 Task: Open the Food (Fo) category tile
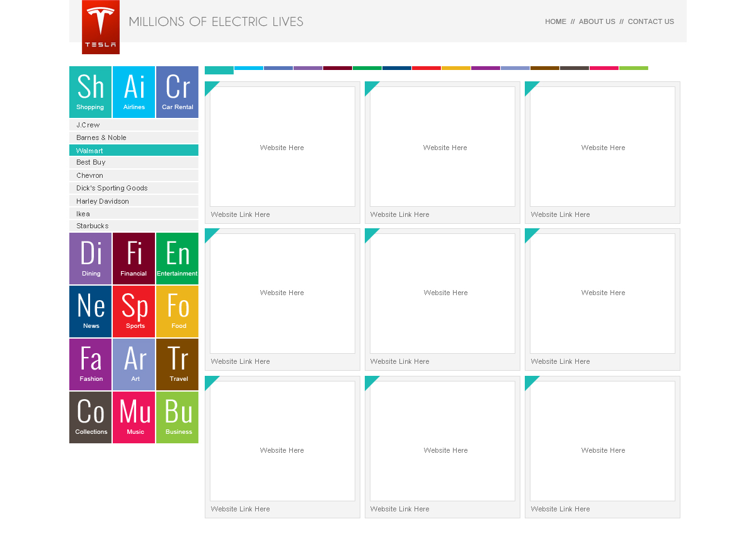point(177,312)
